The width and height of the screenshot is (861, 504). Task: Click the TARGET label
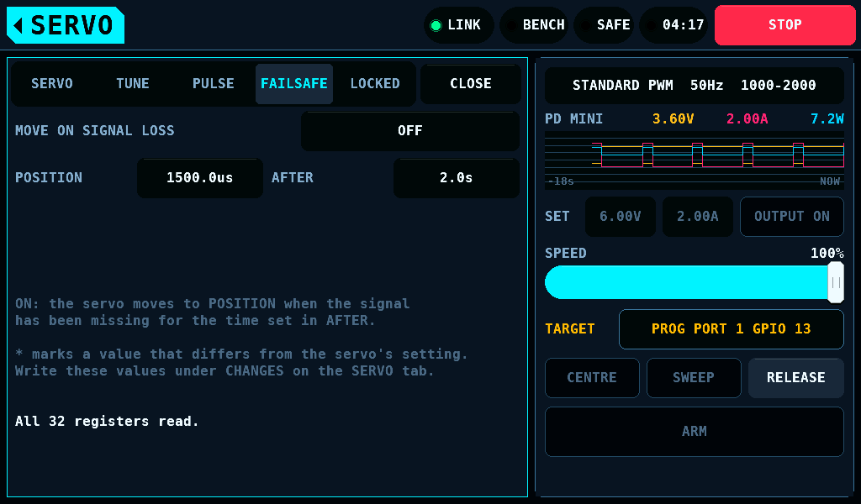(x=570, y=329)
